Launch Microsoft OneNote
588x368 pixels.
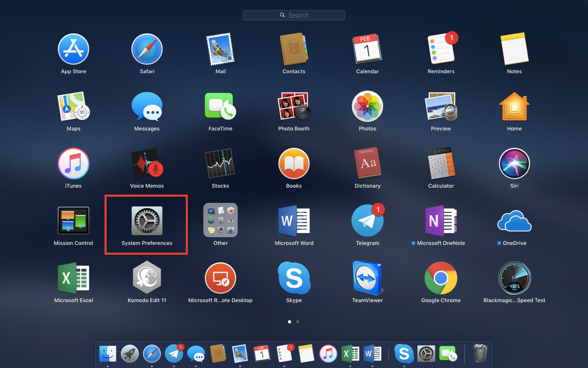pyautogui.click(x=441, y=221)
